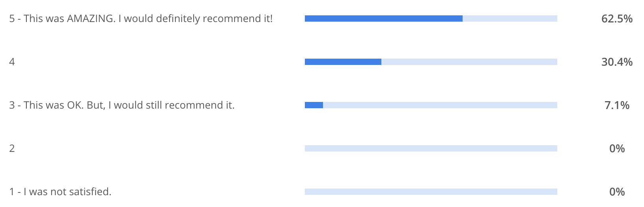Select the rating 2 label
Image resolution: width=644 pixels, height=207 pixels.
[x=12, y=148]
